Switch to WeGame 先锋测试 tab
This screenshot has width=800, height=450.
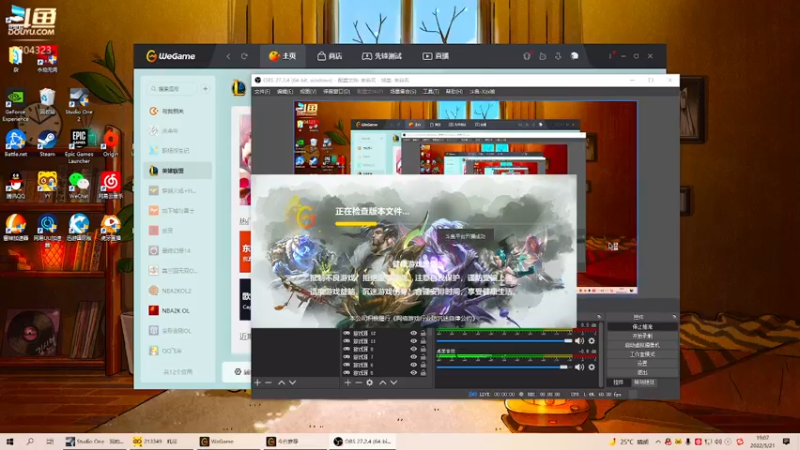tap(382, 56)
